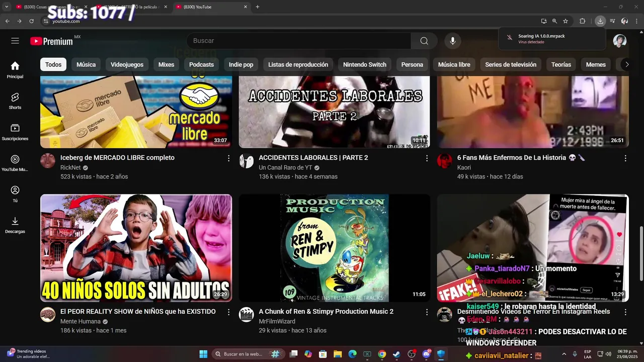The width and height of the screenshot is (644, 362).
Task: Click the magnifier search button
Action: click(424, 41)
